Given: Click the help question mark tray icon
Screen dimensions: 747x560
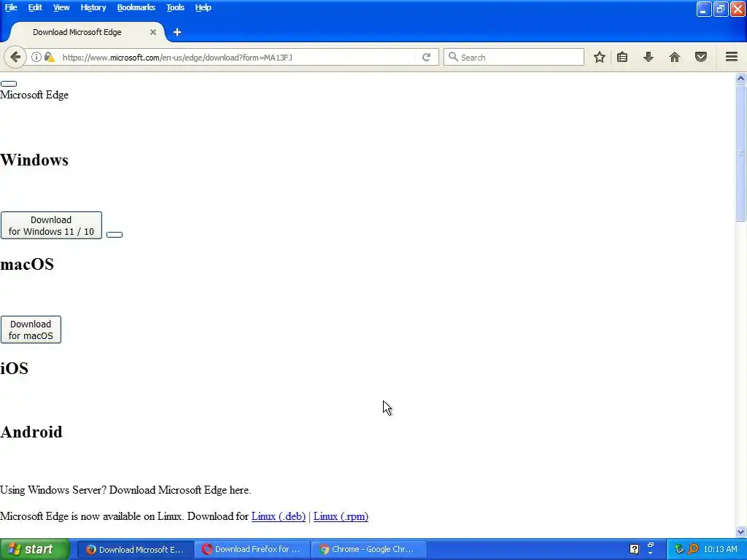Looking at the screenshot, I should click(634, 549).
